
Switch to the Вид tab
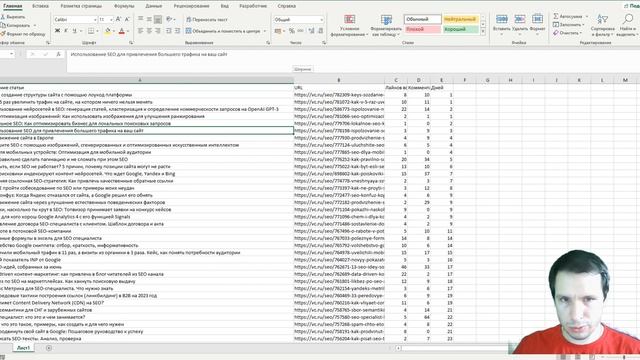224,6
